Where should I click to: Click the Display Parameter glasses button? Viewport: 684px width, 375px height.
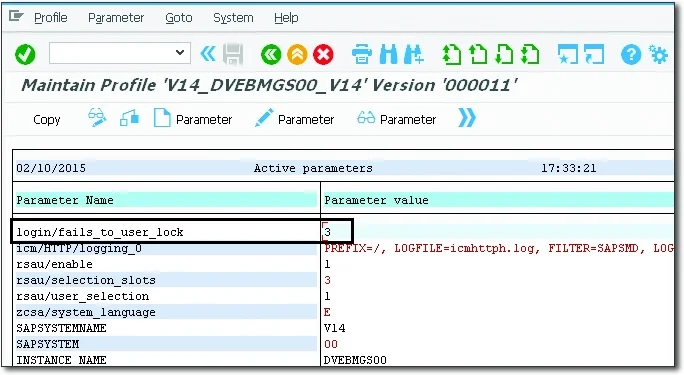397,119
